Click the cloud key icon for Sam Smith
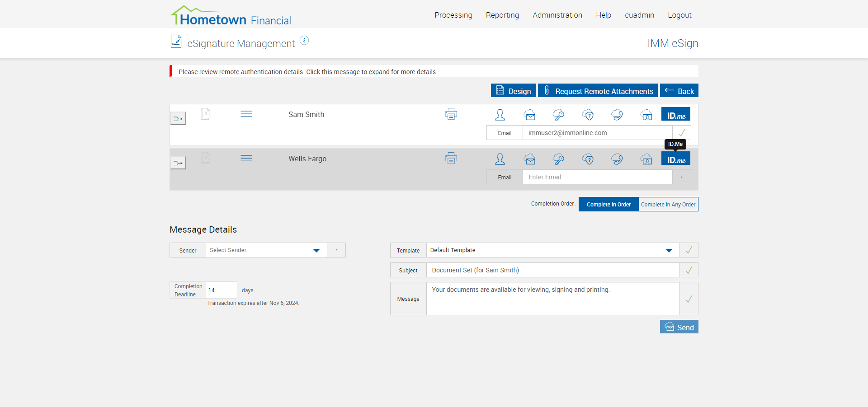The width and height of the screenshot is (868, 407). point(558,115)
